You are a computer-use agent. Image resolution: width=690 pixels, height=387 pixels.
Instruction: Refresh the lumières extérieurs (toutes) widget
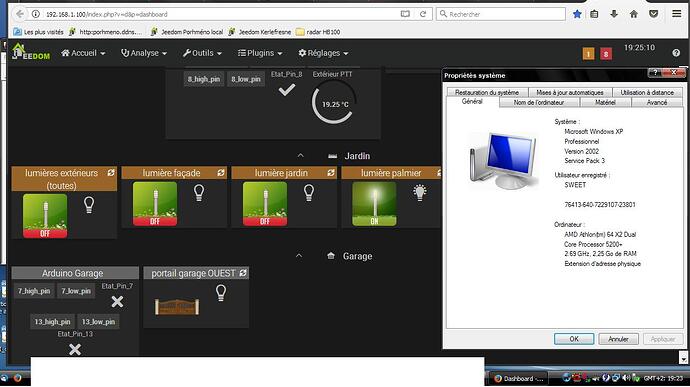pos(111,173)
